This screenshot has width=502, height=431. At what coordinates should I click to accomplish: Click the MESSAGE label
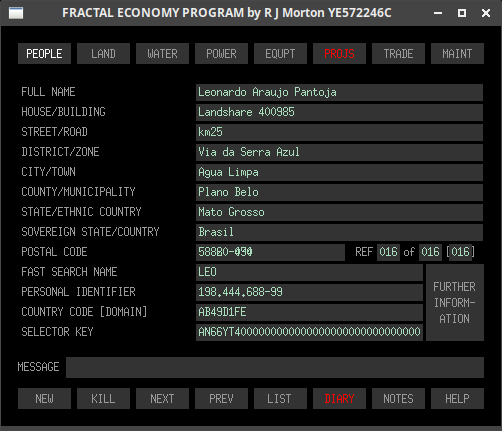(x=38, y=367)
